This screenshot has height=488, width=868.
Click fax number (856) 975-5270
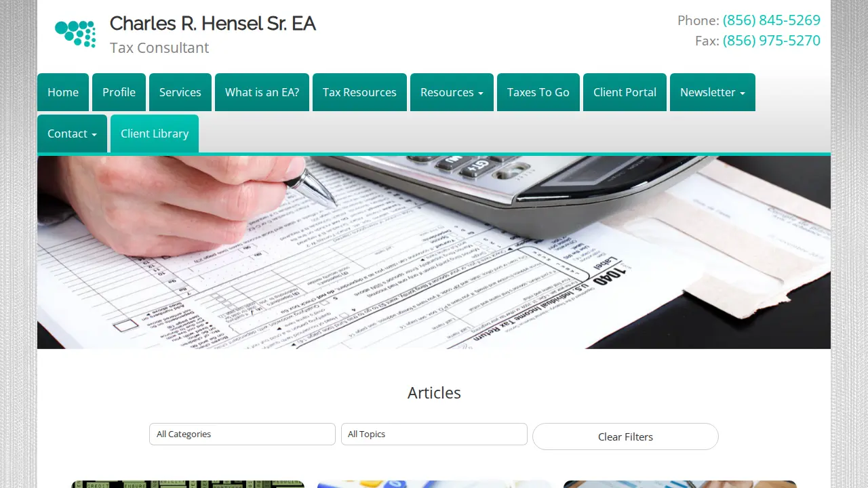(772, 41)
